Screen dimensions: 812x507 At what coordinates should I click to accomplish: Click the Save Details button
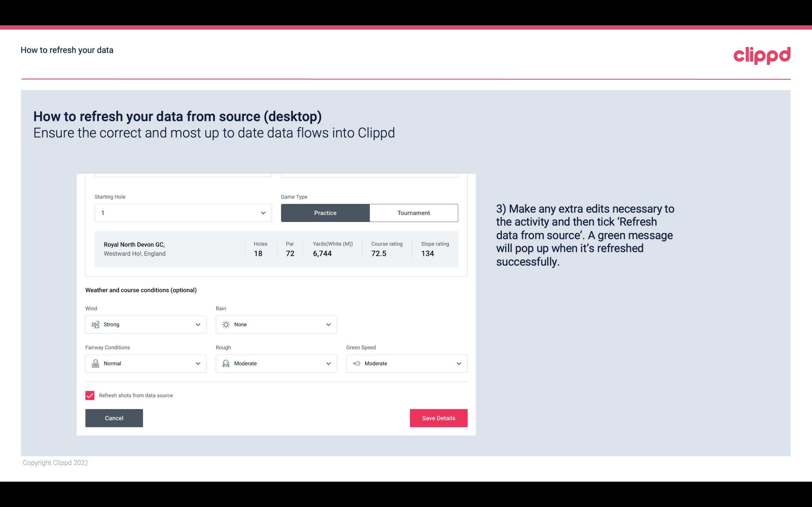[438, 418]
